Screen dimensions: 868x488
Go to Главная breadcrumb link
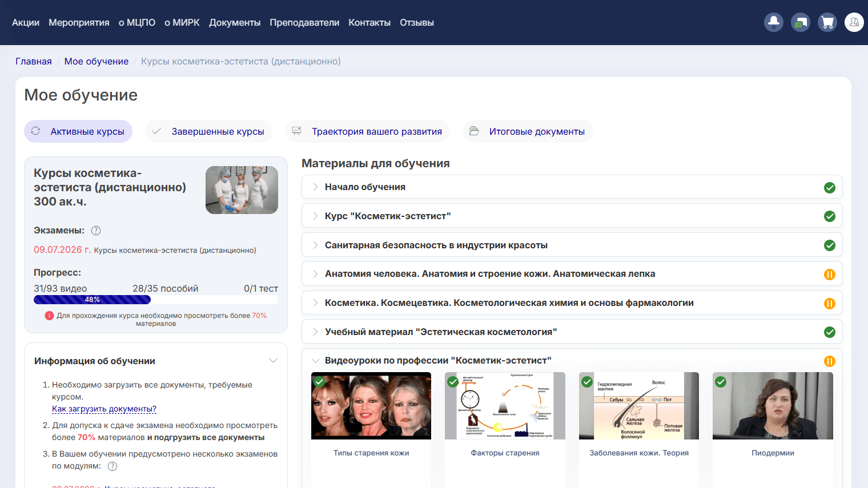[34, 61]
